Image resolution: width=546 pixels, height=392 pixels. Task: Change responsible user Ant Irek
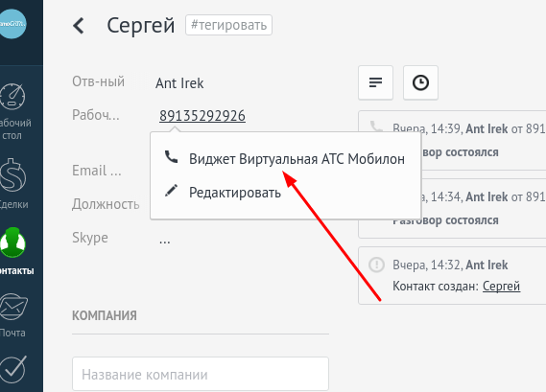pos(179,83)
